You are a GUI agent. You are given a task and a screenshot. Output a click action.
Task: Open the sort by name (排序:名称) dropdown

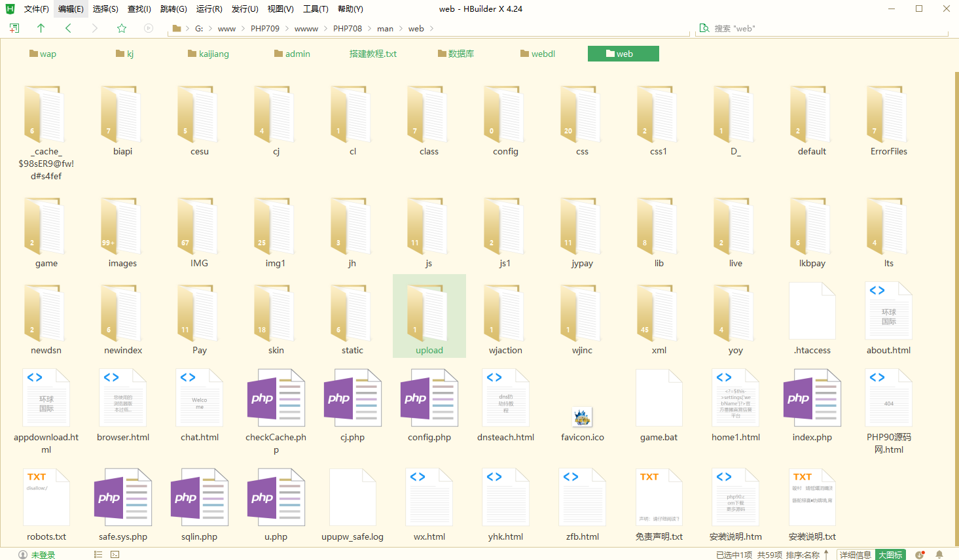point(803,555)
